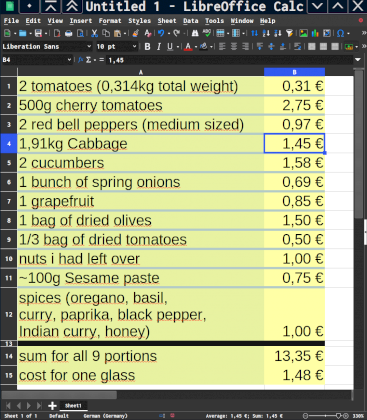Screen dimensions: 367x420
Task: Click the Sort Descending icon
Action: click(278, 33)
